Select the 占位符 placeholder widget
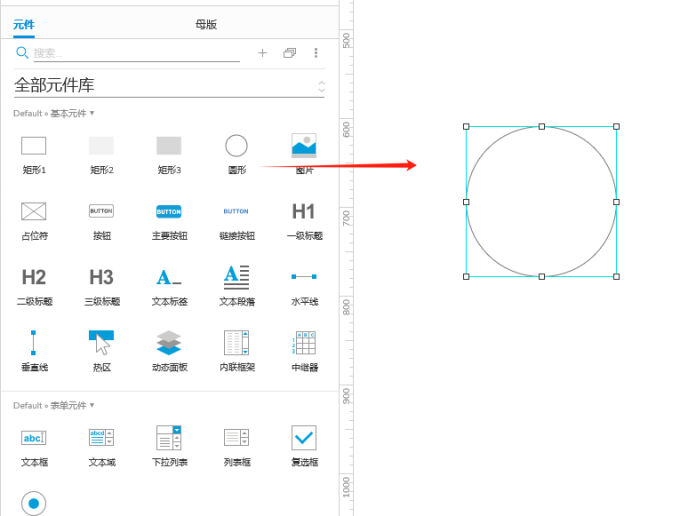Viewport: 680px width, 516px height. (34, 221)
